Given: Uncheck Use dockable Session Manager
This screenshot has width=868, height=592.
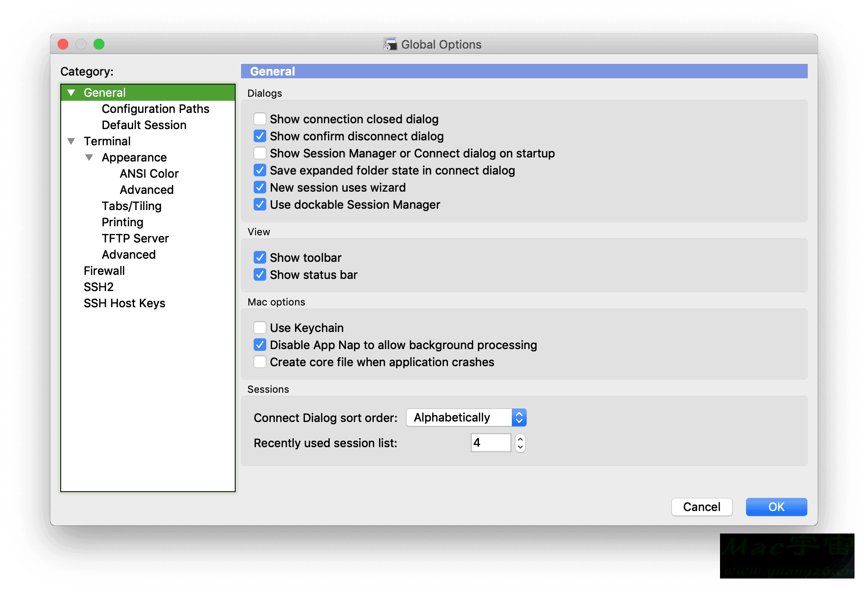Looking at the screenshot, I should click(260, 204).
